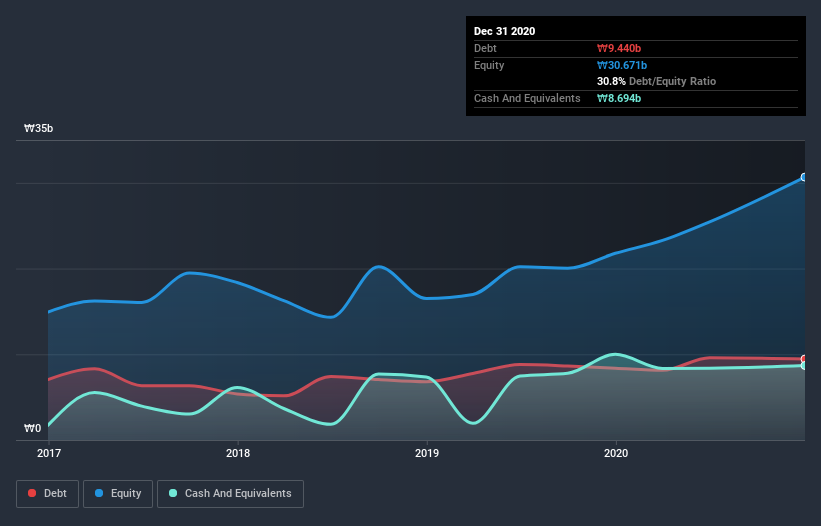Click the 2019 x-axis label
This screenshot has width=821, height=526.
coord(427,453)
